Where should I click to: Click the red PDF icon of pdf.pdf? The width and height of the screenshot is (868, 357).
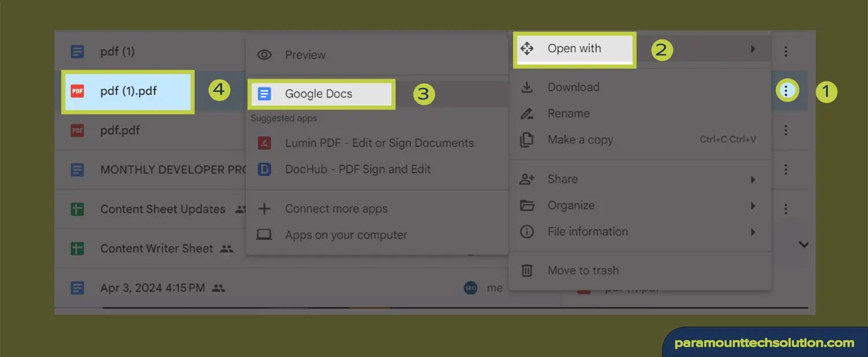tap(77, 130)
